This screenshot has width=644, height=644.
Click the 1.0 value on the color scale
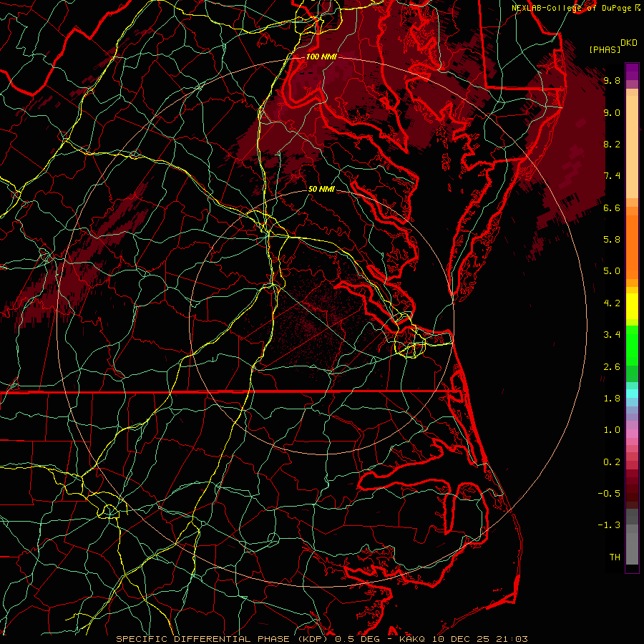click(612, 429)
